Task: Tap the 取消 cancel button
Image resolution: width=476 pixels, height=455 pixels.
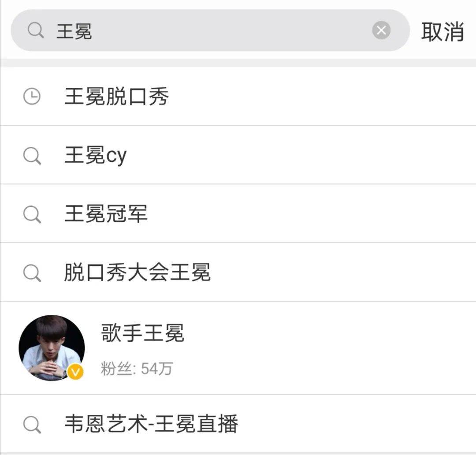Action: (x=443, y=32)
